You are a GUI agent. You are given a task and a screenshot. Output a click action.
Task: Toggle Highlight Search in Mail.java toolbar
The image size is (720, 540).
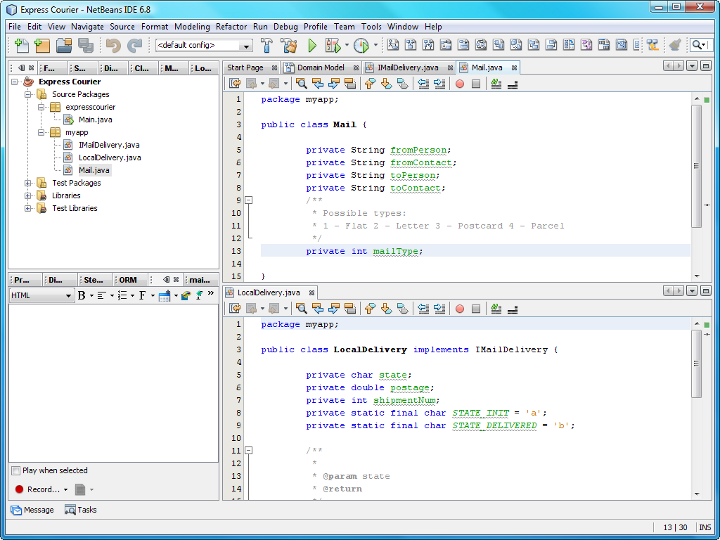pos(350,84)
